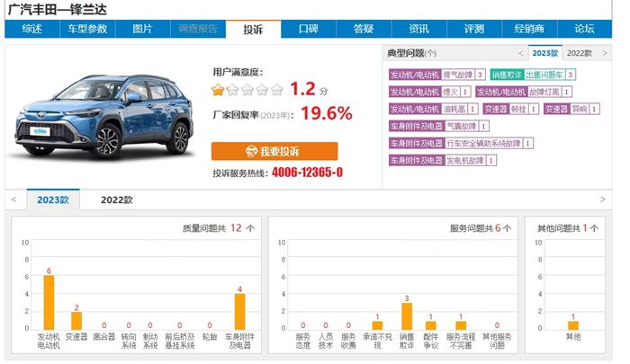Viewport: 630px width, 364px height.
Task: Click 质量问题共 12 个 heading
Action: point(219,228)
